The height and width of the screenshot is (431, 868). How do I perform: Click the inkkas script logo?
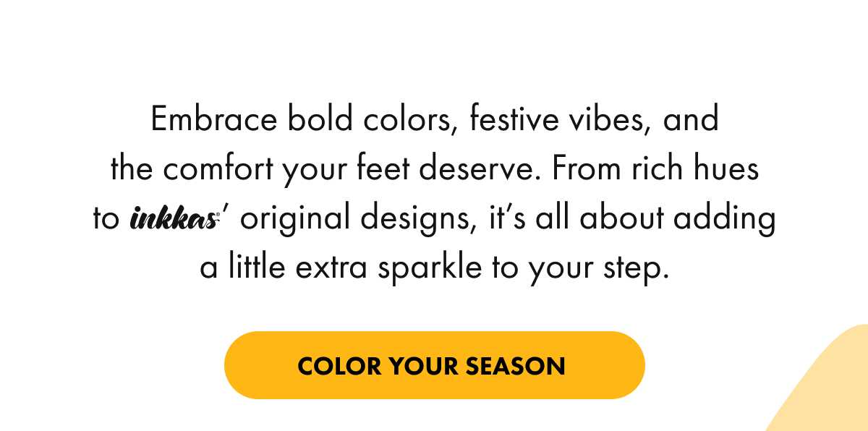tap(174, 219)
